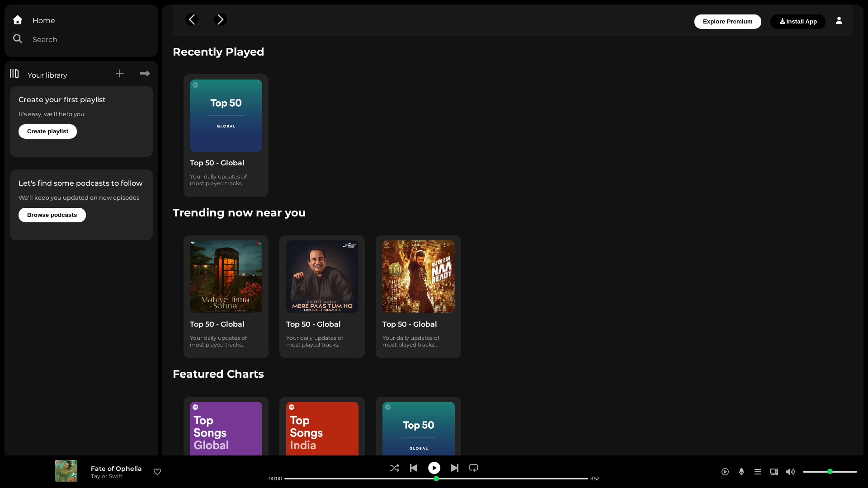Add a new playlist with plus icon

pos(119,73)
